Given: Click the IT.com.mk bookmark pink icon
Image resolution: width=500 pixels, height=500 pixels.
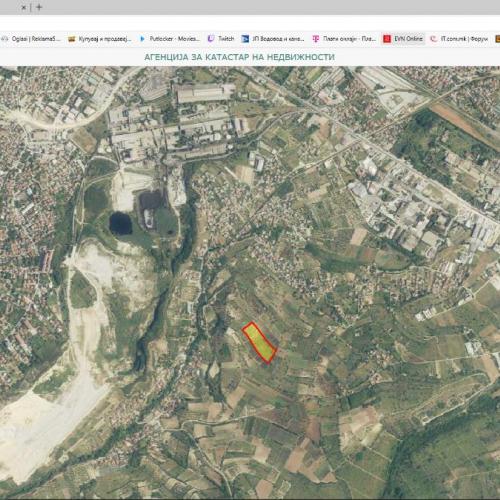Looking at the screenshot, I should coord(434,39).
